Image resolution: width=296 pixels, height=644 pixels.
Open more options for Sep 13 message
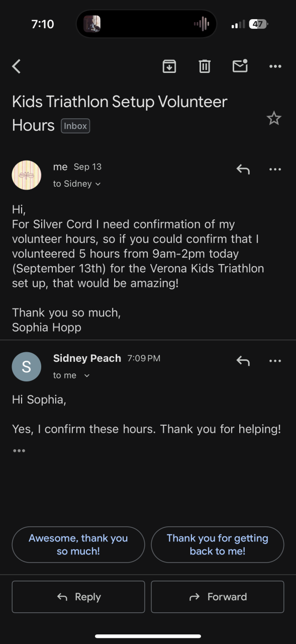[x=275, y=170]
